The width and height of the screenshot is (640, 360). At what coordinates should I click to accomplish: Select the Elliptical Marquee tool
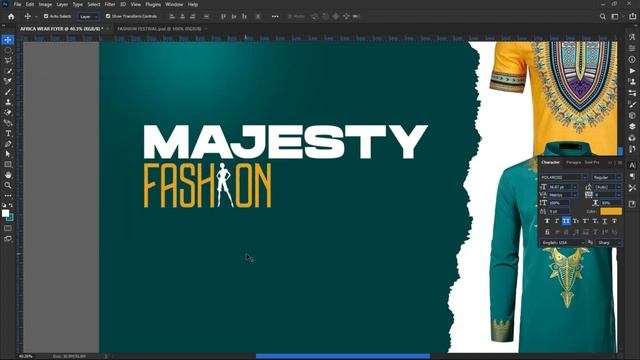point(8,50)
